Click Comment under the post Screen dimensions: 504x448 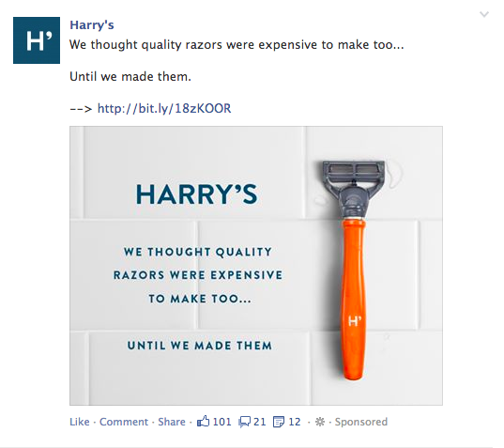(124, 422)
